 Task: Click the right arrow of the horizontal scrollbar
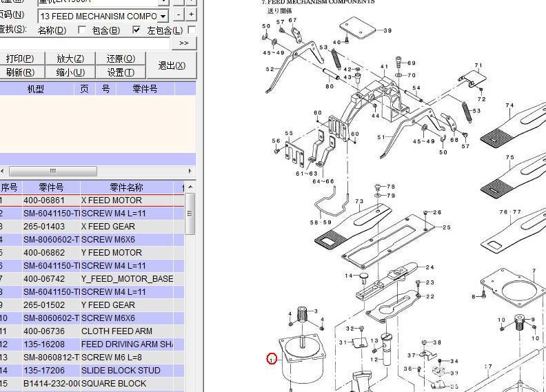click(x=190, y=172)
